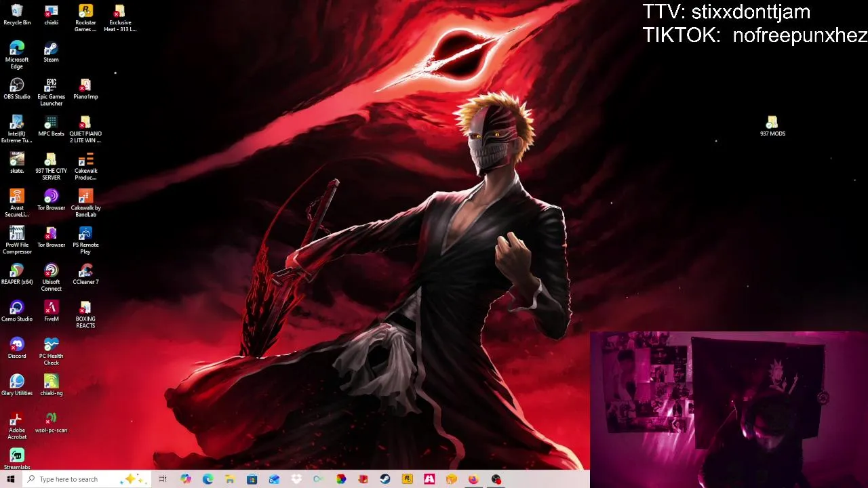Open Microsoft Store from the taskbar
Screen dimensions: 868x488
(x=252, y=479)
